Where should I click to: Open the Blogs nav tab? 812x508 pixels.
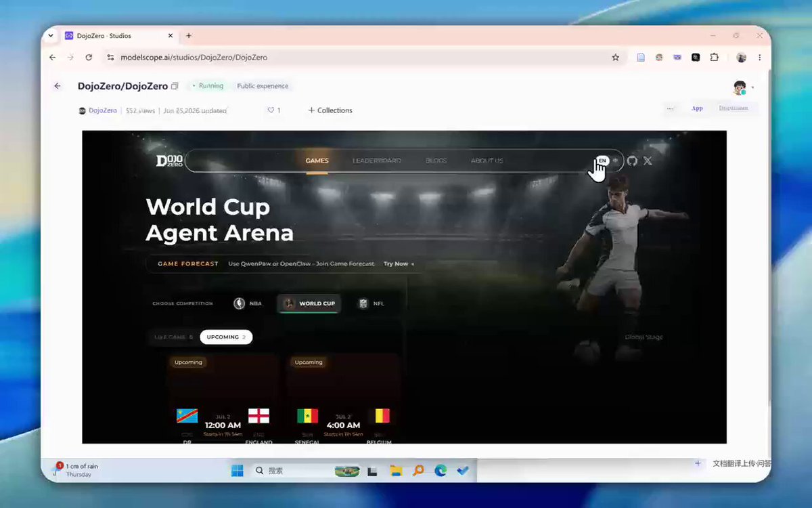(436, 161)
